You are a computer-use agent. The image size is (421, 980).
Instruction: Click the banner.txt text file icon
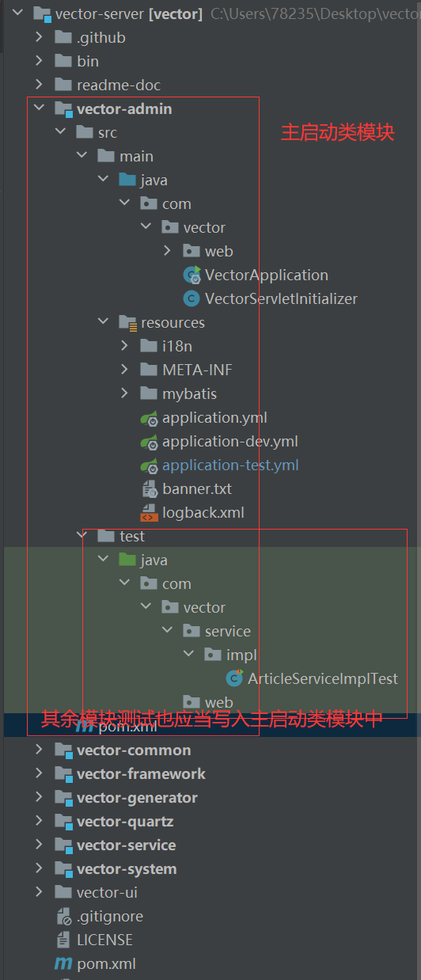[149, 489]
